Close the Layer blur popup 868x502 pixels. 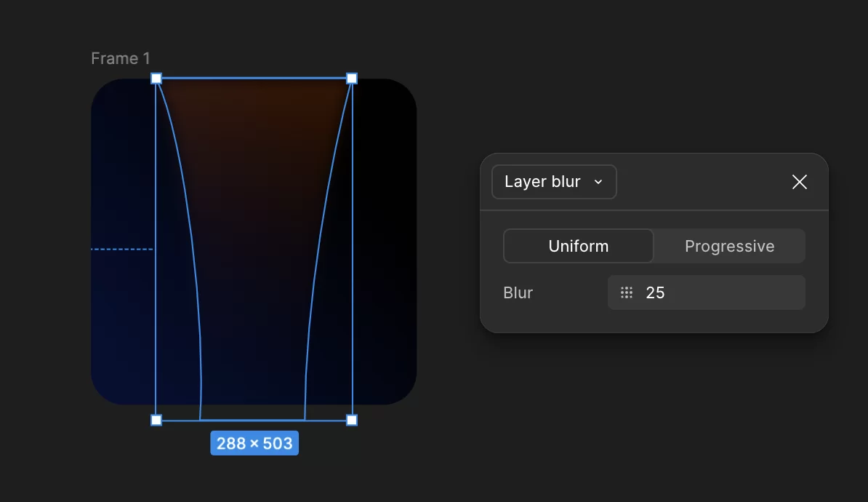click(x=799, y=182)
